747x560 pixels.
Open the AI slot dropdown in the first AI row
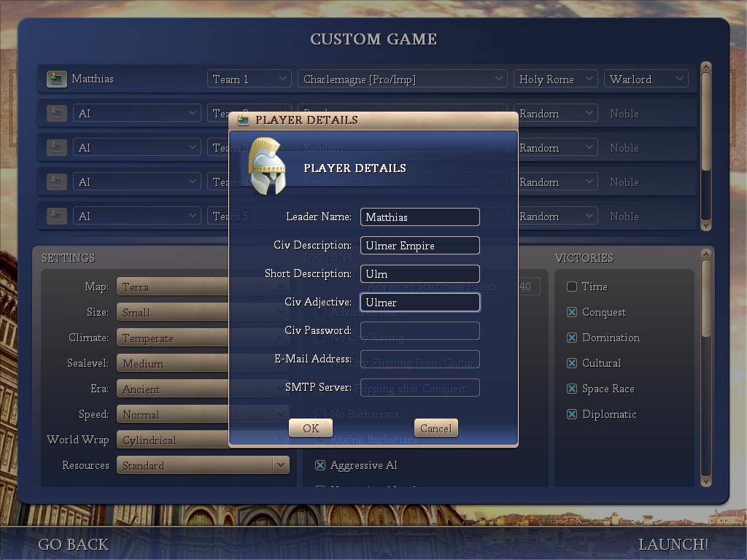tap(136, 113)
